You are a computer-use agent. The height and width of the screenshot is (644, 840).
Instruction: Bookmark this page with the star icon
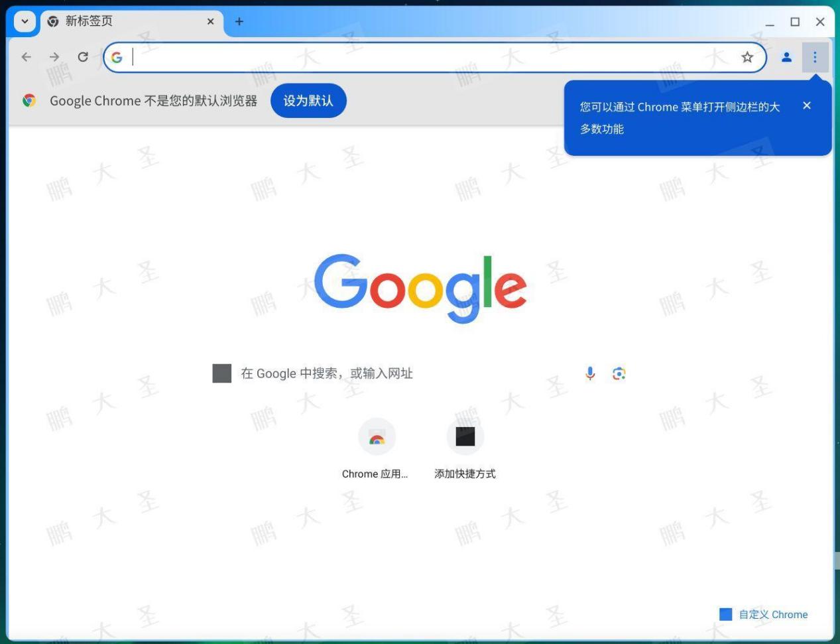pos(747,57)
